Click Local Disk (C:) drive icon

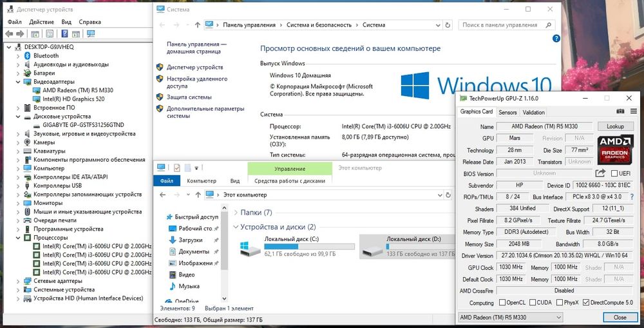coord(250,248)
